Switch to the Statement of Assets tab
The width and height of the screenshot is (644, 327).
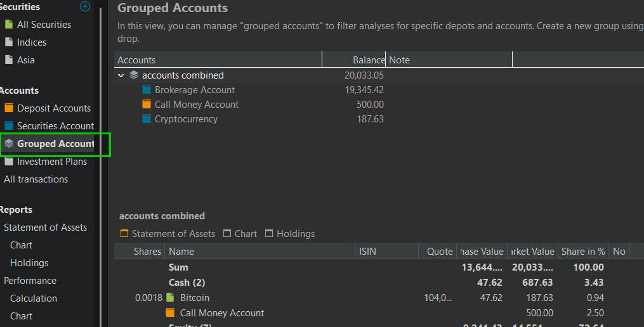[168, 234]
